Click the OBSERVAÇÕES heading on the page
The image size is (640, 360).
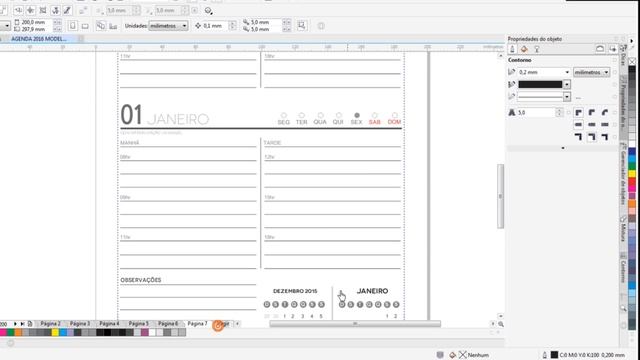[x=141, y=280]
